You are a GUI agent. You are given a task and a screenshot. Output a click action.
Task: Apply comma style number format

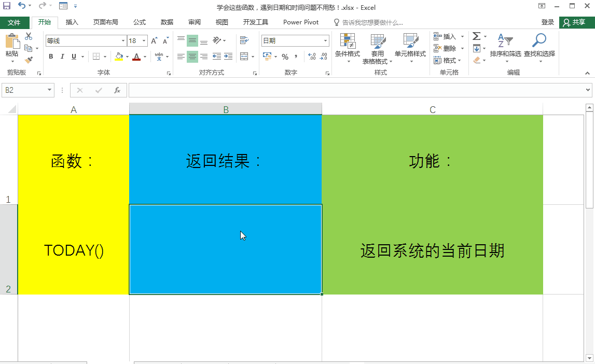296,57
